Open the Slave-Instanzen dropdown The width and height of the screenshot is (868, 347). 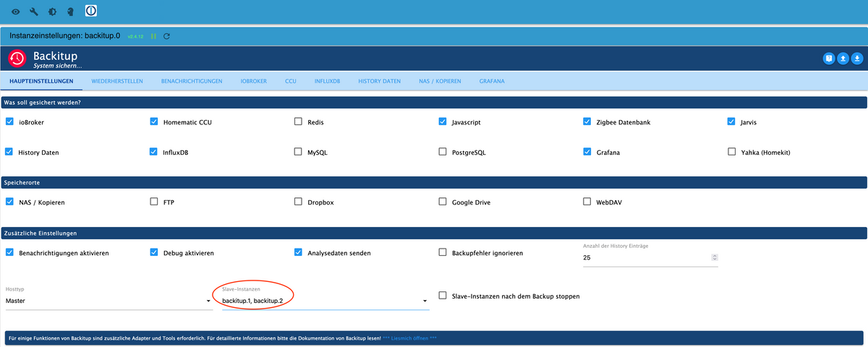(325, 300)
